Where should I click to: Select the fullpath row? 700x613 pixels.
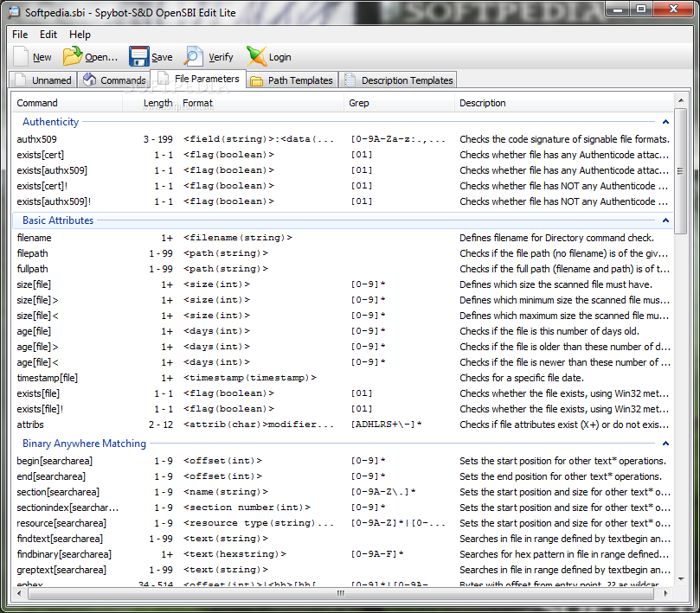pos(343,269)
